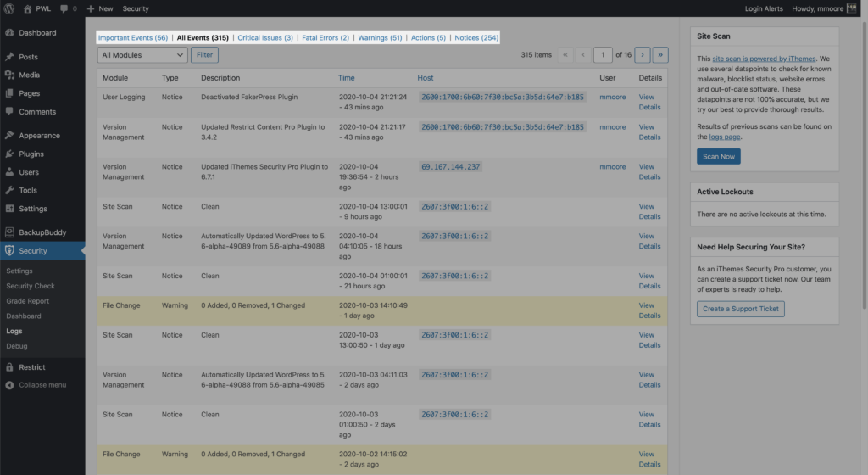The image size is (868, 475).
Task: Click the Scan Now button
Action: coord(719,156)
